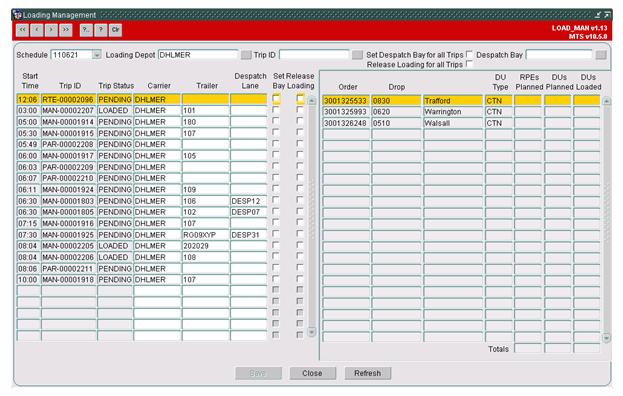Screen dimensions: 623x396
Task: Click the Loading Management window icon
Action: coord(17,15)
